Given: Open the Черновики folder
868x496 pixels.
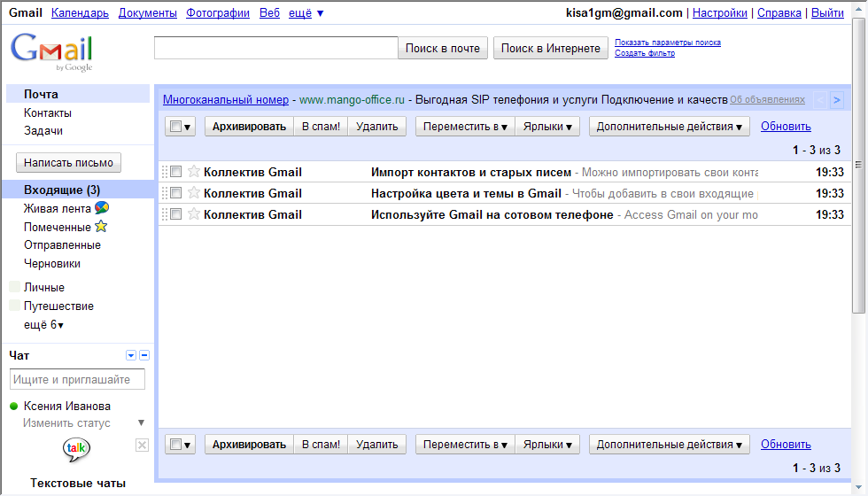Looking at the screenshot, I should tap(52, 264).
